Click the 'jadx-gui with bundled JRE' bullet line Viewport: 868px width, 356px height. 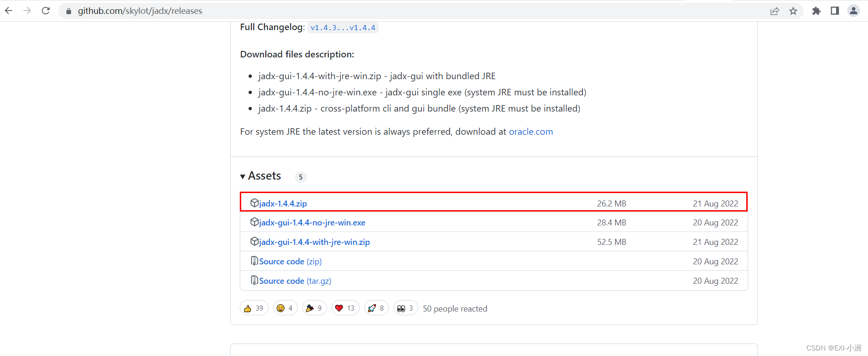(377, 76)
